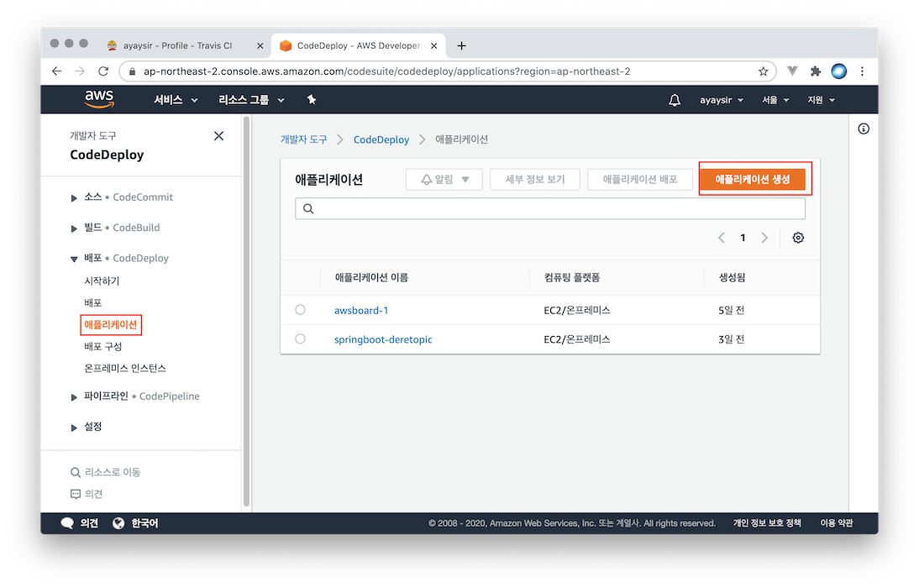Open the browser extensions puzzle icon
The image size is (919, 588).
(x=815, y=71)
